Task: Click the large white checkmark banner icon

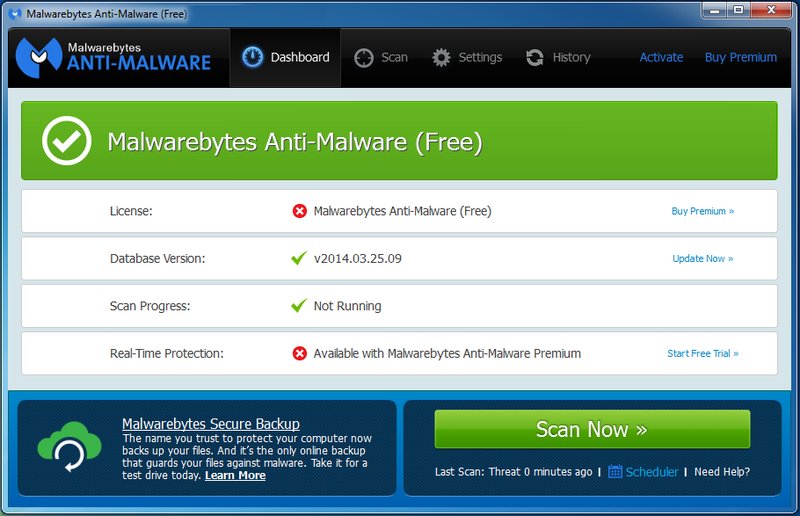Action: [x=66, y=142]
